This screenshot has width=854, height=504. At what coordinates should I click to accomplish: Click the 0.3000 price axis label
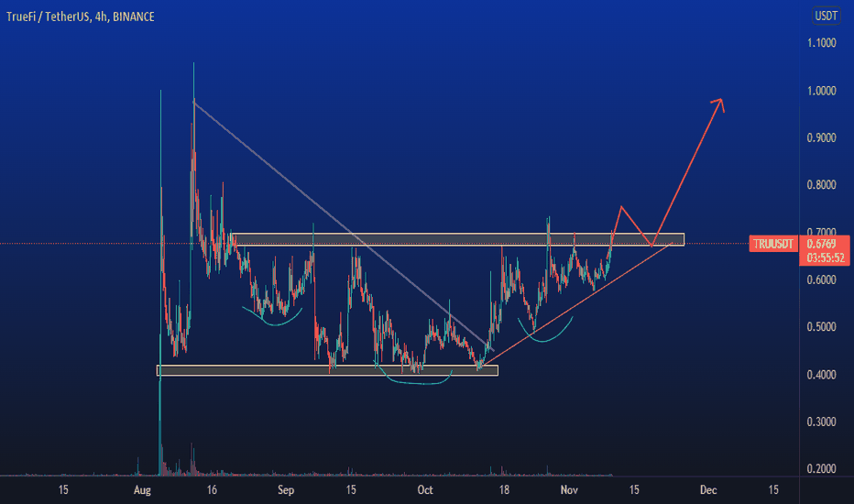coord(821,422)
